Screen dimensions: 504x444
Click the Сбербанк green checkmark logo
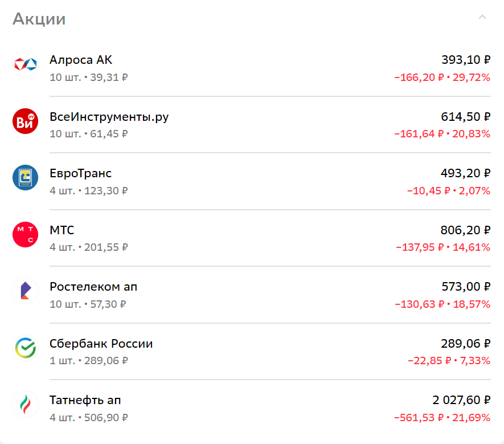pyautogui.click(x=25, y=348)
